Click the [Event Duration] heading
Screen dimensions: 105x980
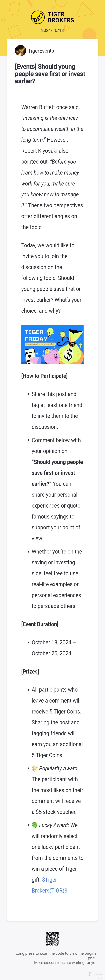click(x=40, y=624)
